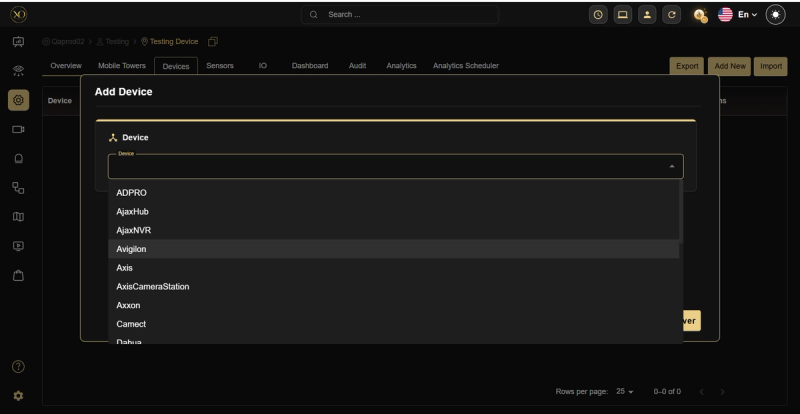Screen dimensions: 800x414
Task: Select AxisCameraStation in the device list
Action: point(393,287)
